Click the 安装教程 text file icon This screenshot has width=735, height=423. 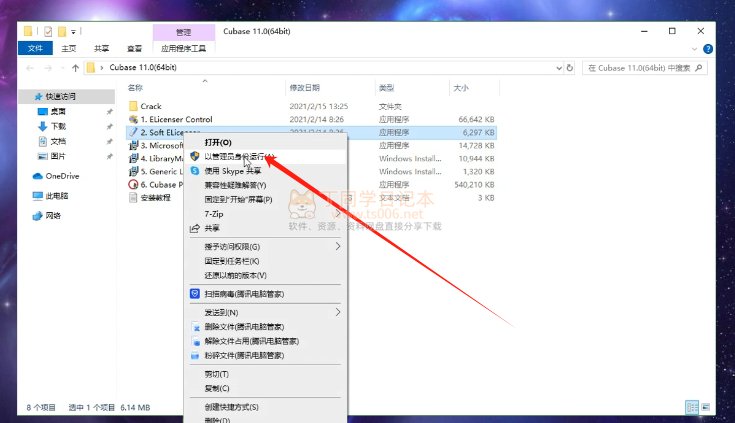[x=133, y=198]
